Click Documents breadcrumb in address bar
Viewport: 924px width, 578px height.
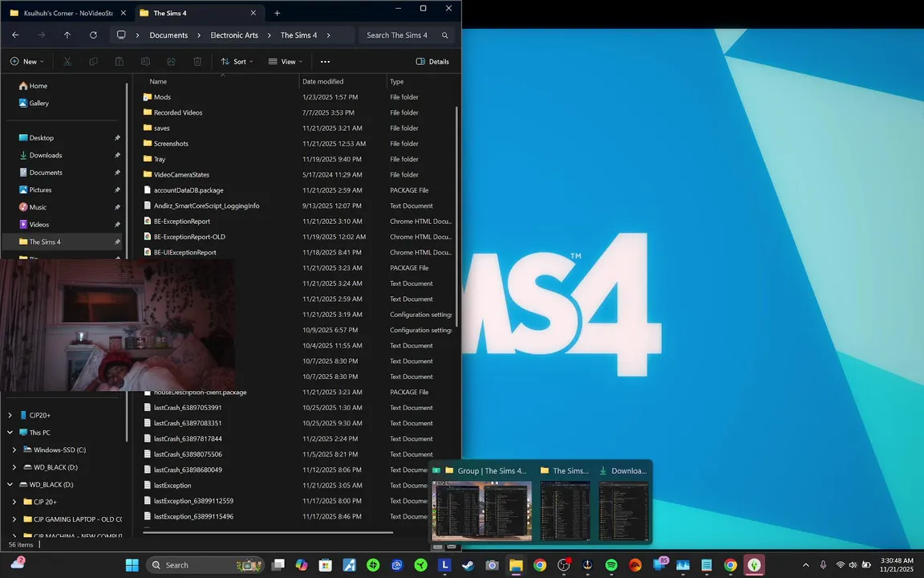tap(168, 35)
